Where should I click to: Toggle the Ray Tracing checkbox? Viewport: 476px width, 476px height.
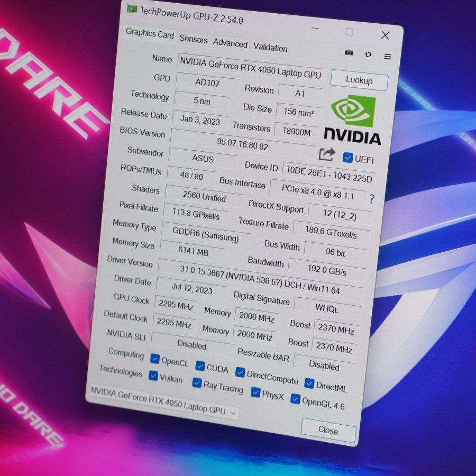click(x=197, y=382)
